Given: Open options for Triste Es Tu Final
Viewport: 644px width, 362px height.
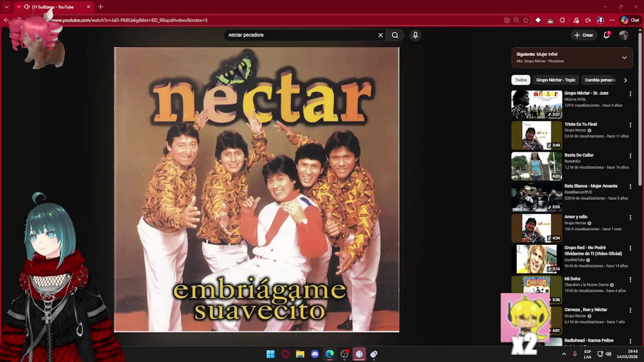Looking at the screenshot, I should [630, 125].
